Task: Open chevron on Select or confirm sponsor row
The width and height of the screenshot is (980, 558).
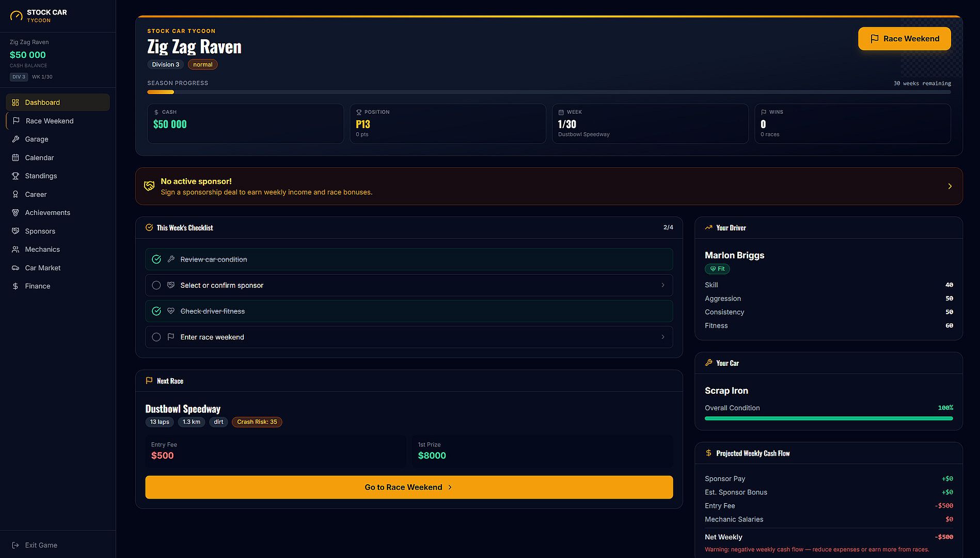Action: pyautogui.click(x=663, y=285)
